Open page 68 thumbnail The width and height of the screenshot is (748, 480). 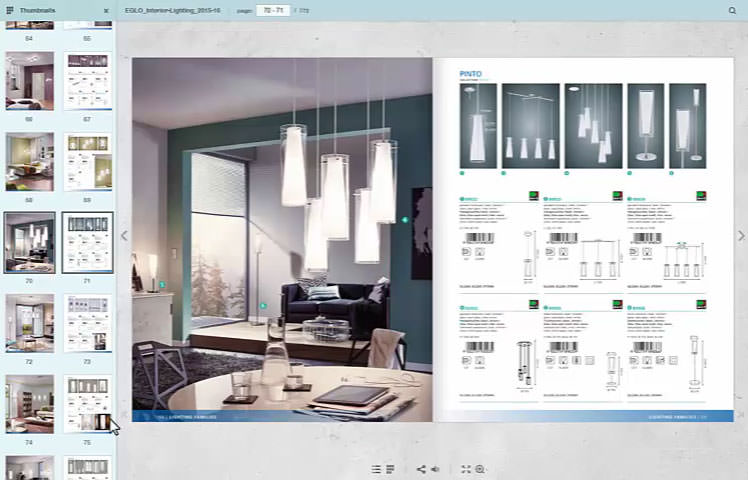pyautogui.click(x=30, y=161)
